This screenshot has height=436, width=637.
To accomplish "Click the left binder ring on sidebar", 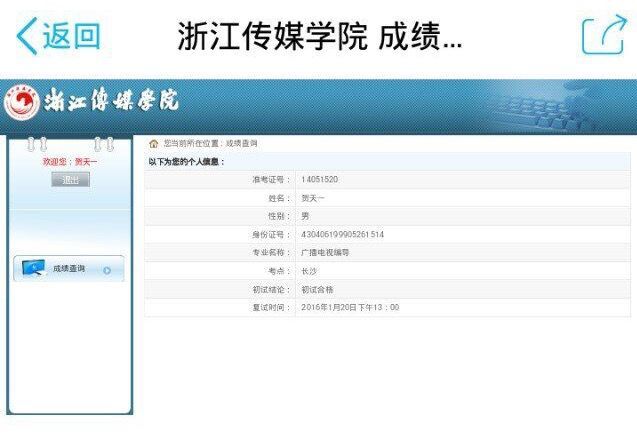I will [x=36, y=145].
